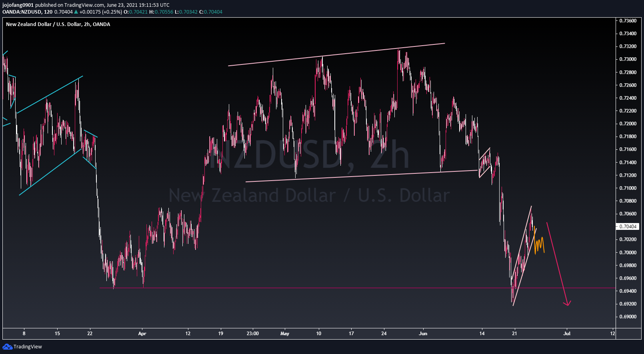This screenshot has height=354, width=644.
Task: Click the 0.73000 price axis label
Action: point(628,59)
